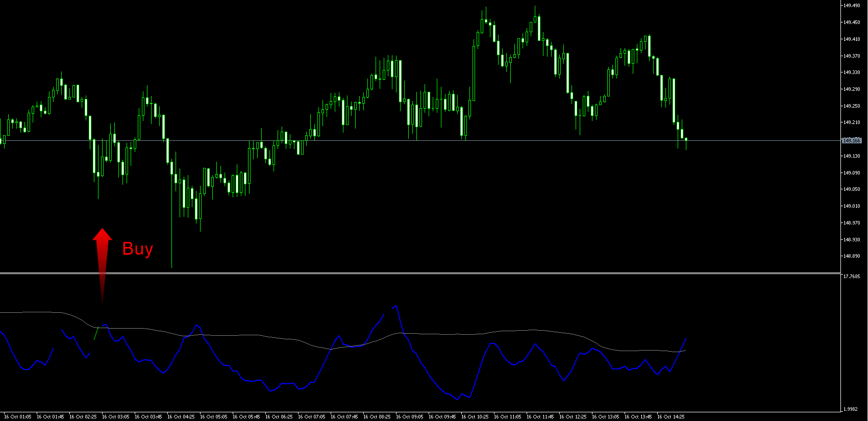This screenshot has height=421, width=868.
Task: Click the 149.210 price axis label
Action: (x=852, y=122)
